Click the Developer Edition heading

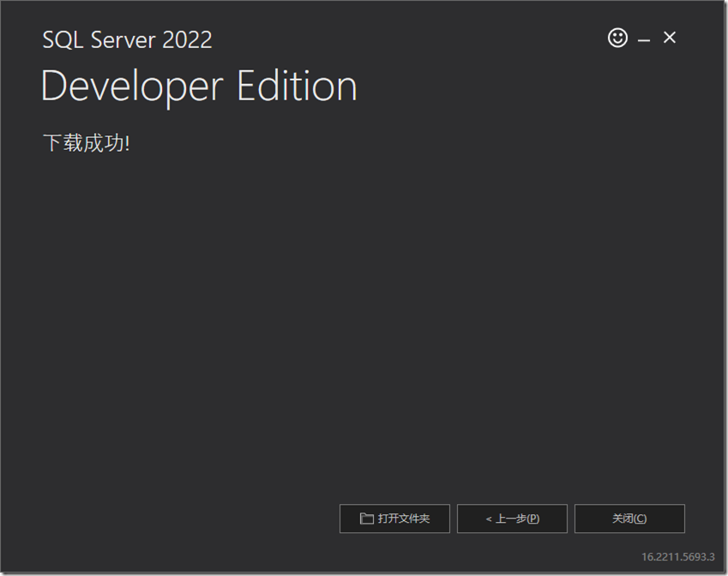pos(199,87)
